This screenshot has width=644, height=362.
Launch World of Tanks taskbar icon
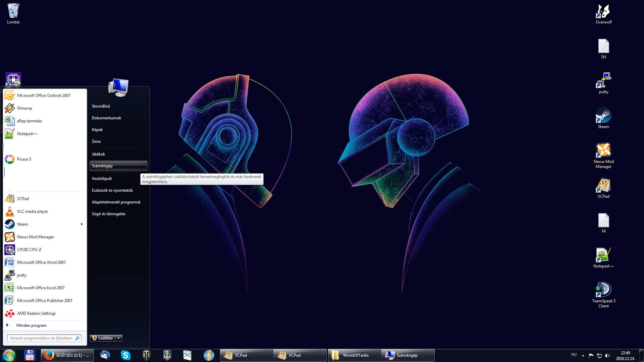(147, 355)
